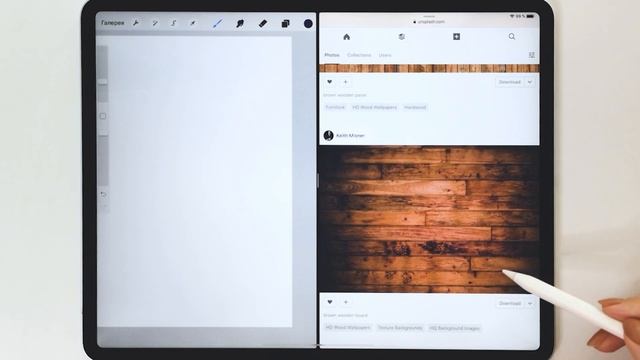The width and height of the screenshot is (640, 360).
Task: Open Keith Misner's avatar
Action: (329, 135)
